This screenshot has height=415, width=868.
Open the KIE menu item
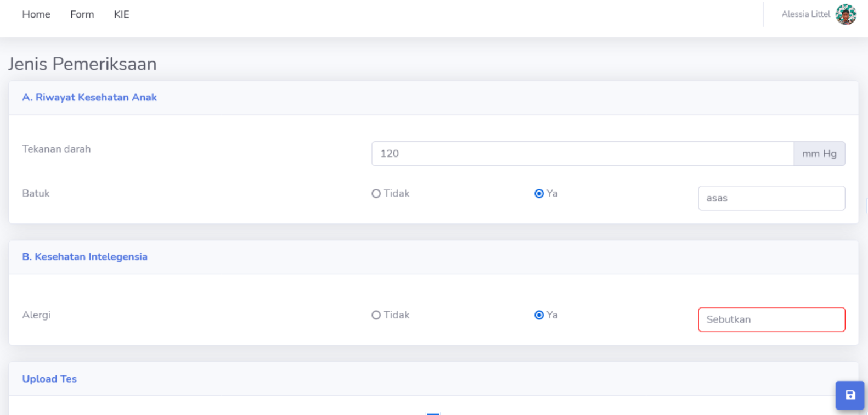pos(121,14)
